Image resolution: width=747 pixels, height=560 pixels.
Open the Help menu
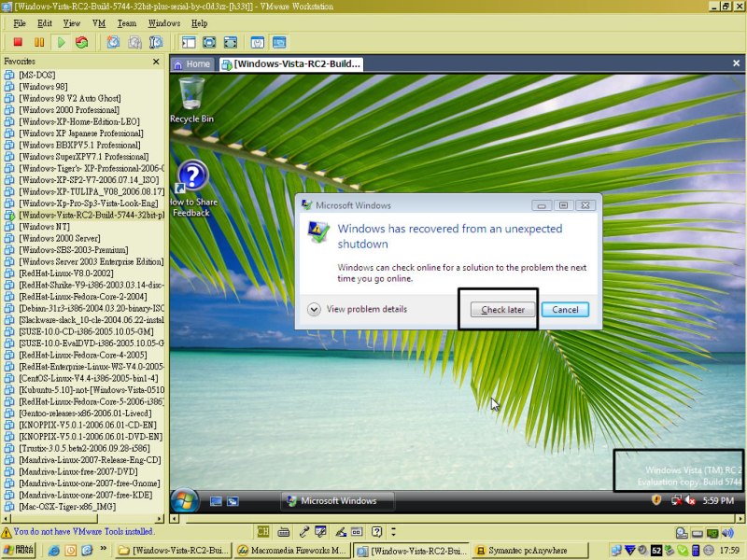point(200,23)
